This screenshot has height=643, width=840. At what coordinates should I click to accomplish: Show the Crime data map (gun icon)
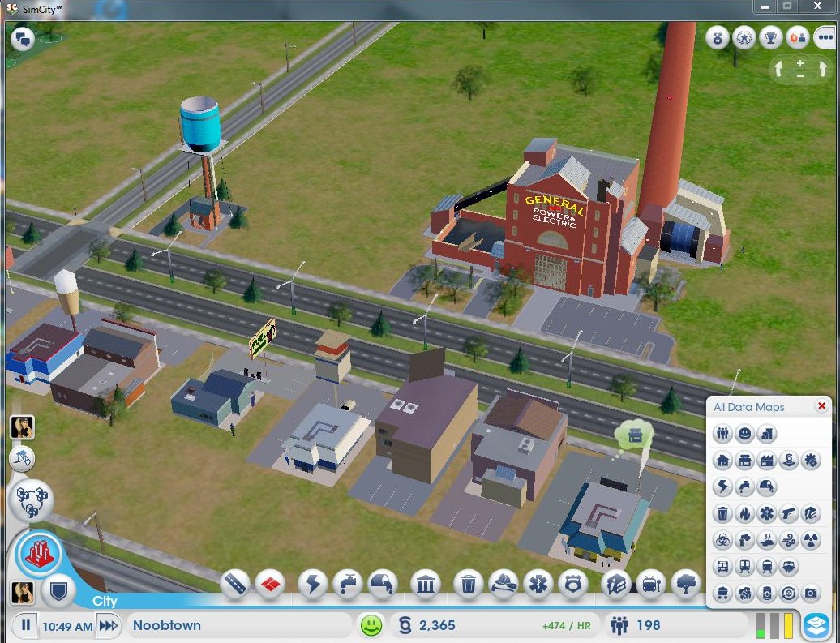788,514
